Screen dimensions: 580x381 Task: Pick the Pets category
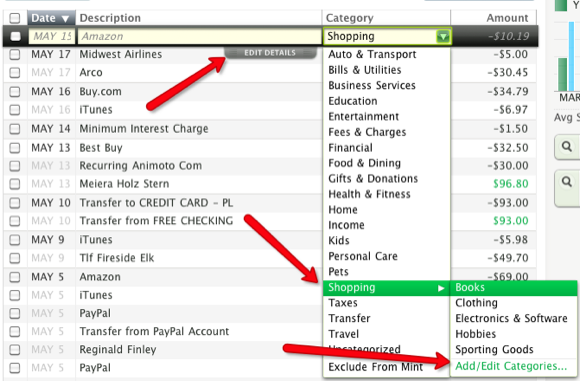338,272
